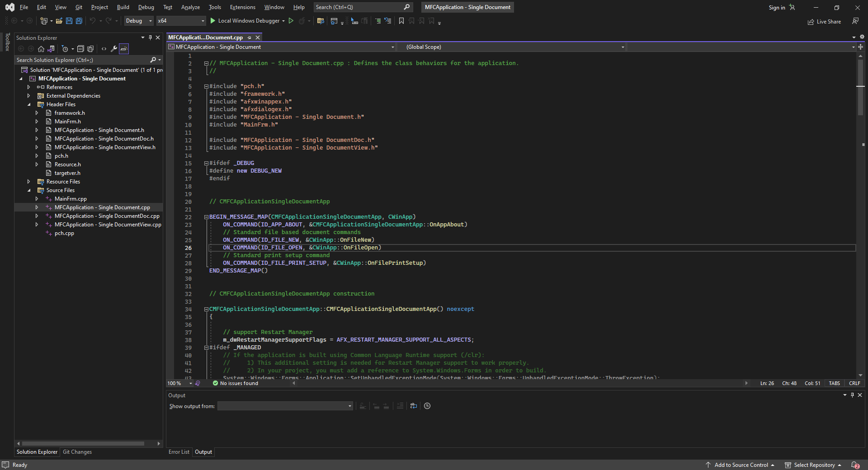Open the Global Scope navigation dropdown
The width and height of the screenshot is (868, 470).
click(512, 47)
